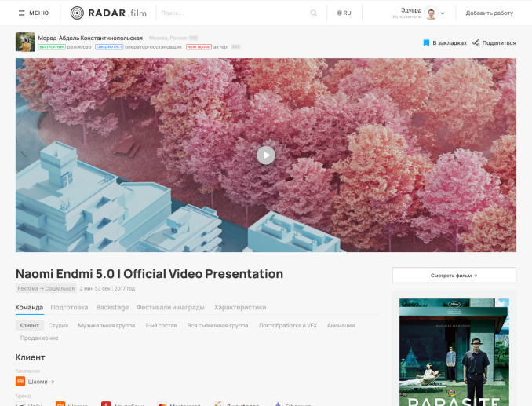Click the Реклама → Социальная category tag

(46, 288)
